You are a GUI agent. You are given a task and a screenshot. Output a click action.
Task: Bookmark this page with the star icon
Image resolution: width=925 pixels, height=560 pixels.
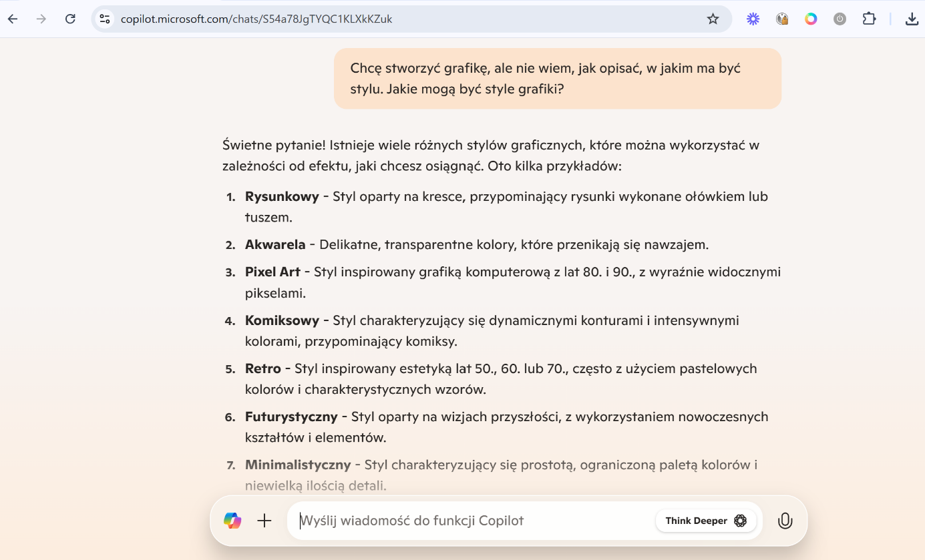713,19
